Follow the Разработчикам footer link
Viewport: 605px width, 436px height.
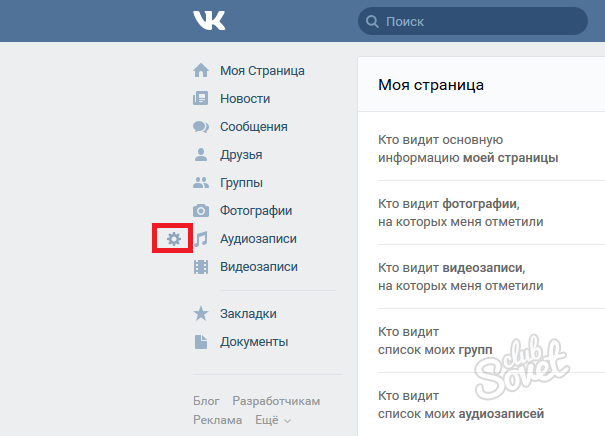tap(276, 401)
